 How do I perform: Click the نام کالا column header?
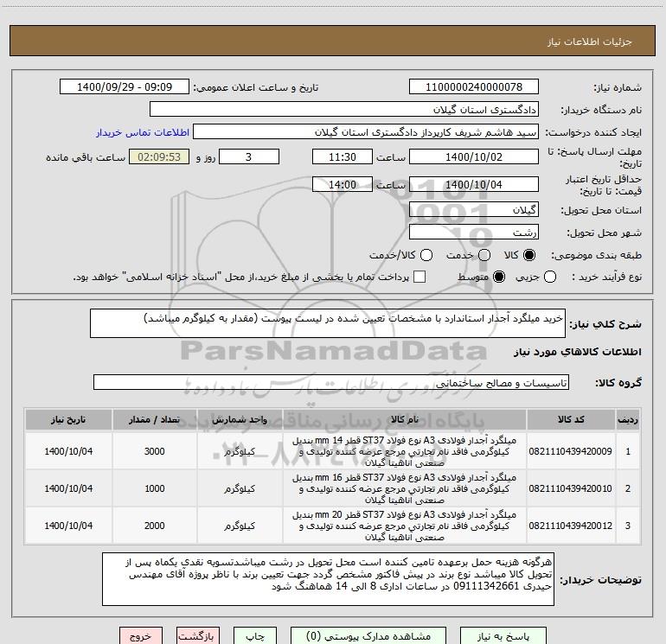[x=405, y=420]
